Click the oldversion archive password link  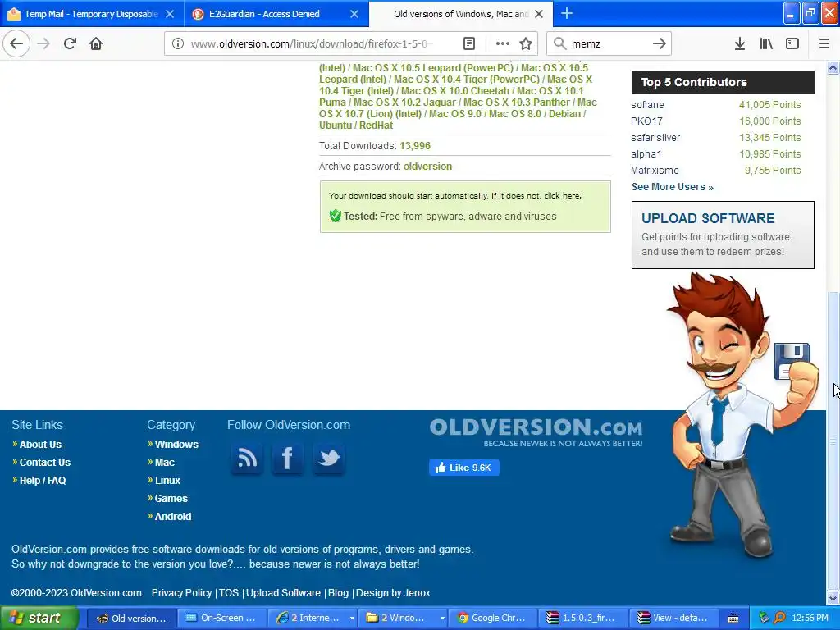click(427, 166)
